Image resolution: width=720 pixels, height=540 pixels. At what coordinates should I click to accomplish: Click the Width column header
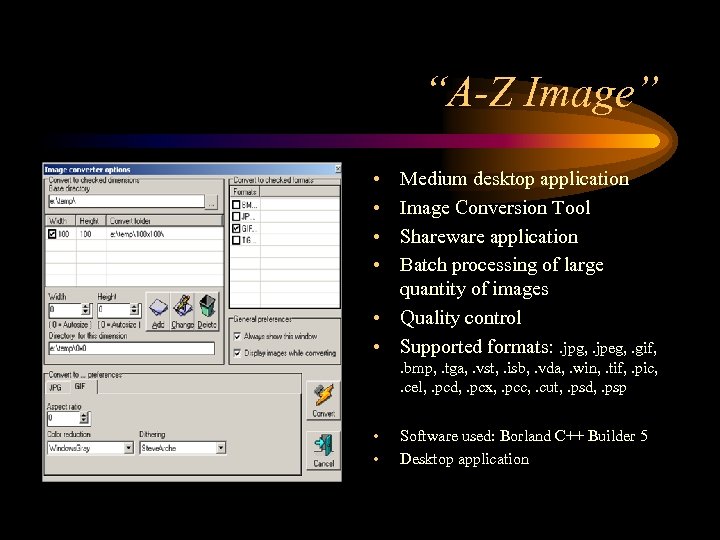click(61, 221)
